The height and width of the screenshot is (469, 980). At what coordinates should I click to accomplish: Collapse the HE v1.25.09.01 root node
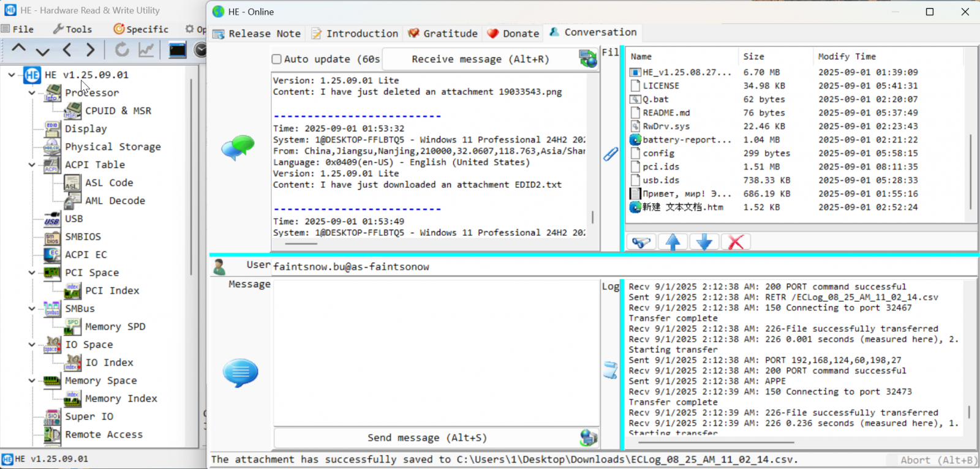(x=12, y=75)
